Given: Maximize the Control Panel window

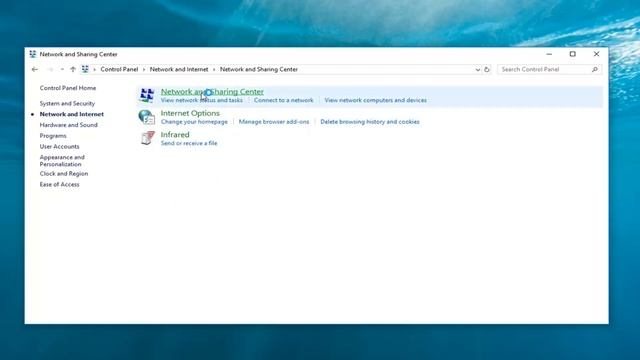Looking at the screenshot, I should tap(573, 54).
